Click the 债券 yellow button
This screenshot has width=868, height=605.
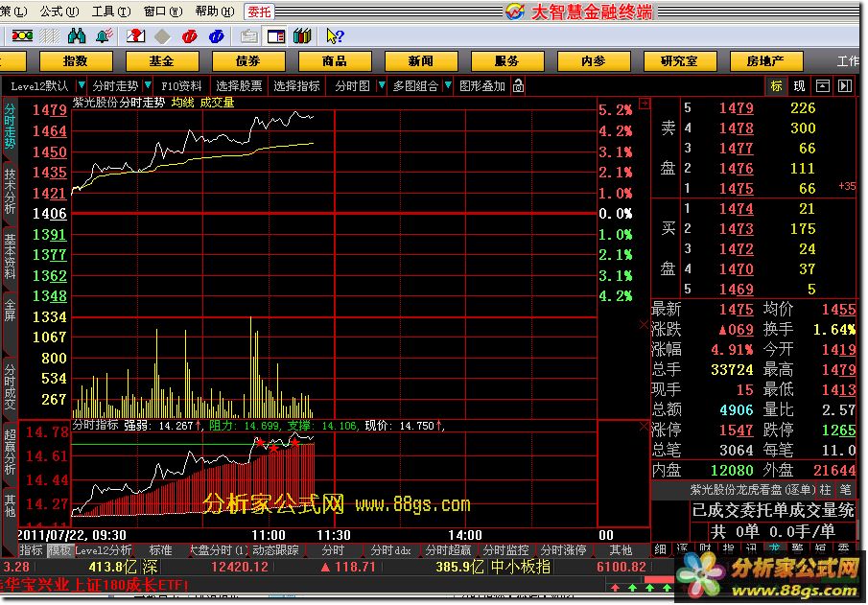(248, 61)
